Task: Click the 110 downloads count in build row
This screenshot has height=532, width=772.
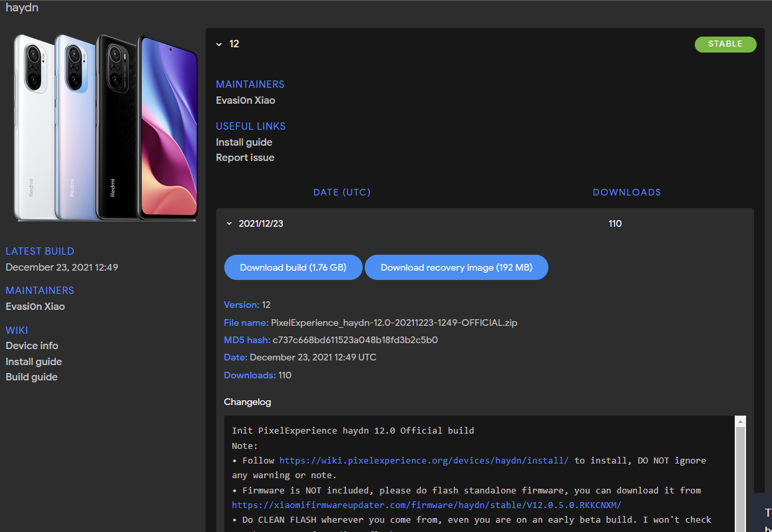Action: tap(615, 223)
